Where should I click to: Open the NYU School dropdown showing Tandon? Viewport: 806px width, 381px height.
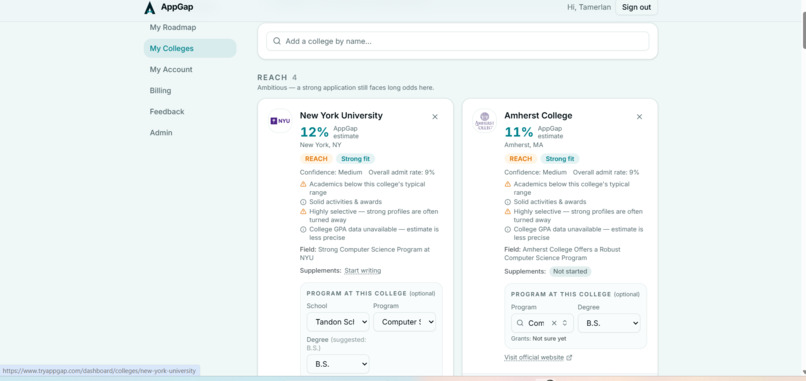pos(338,322)
